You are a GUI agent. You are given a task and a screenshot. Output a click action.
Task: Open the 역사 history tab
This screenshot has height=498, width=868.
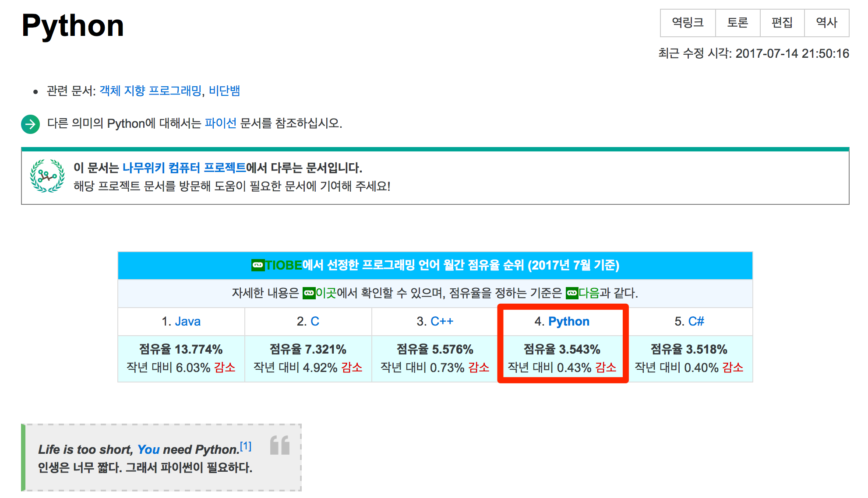coord(827,23)
